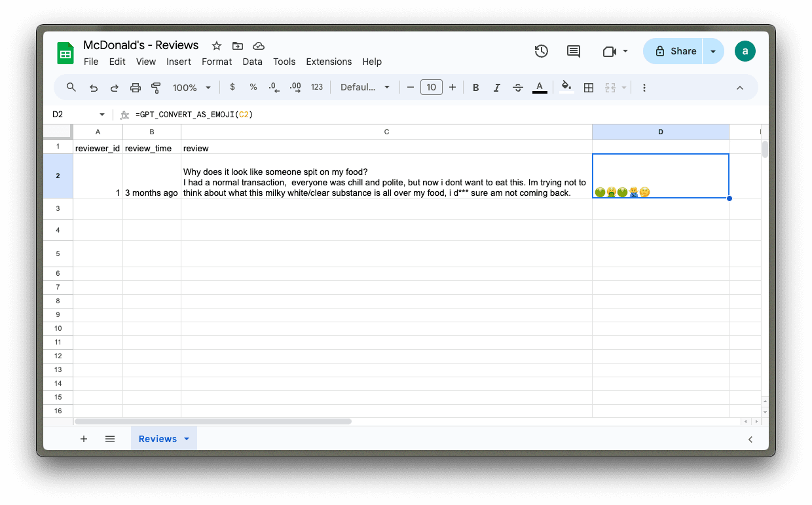This screenshot has width=812, height=505.
Task: Click the font size input field
Action: 431,87
